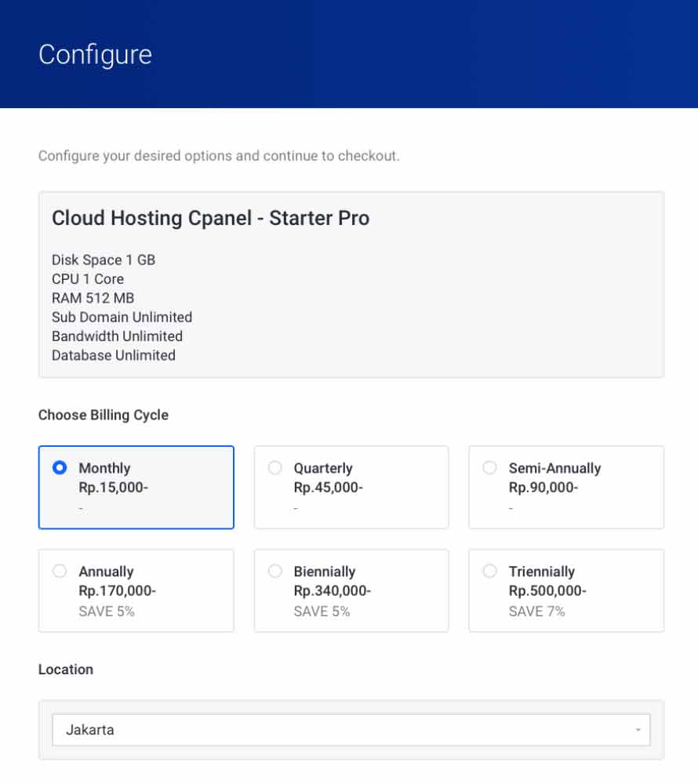698x784 pixels.
Task: Select the Annually radio button
Action: [60, 571]
